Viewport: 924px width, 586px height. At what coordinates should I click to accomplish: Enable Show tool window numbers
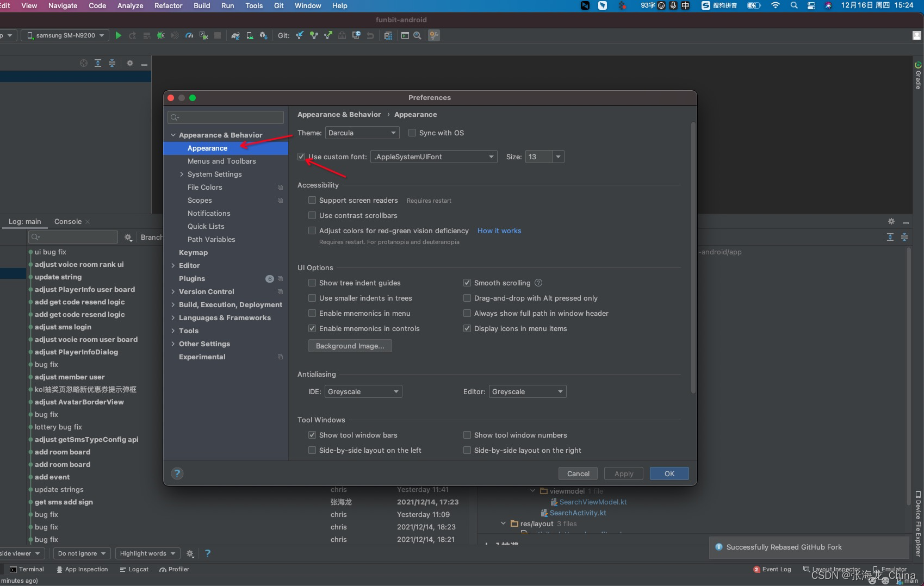click(x=467, y=435)
